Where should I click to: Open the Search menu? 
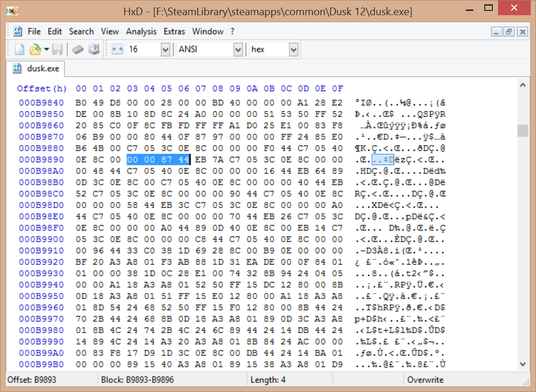(81, 32)
